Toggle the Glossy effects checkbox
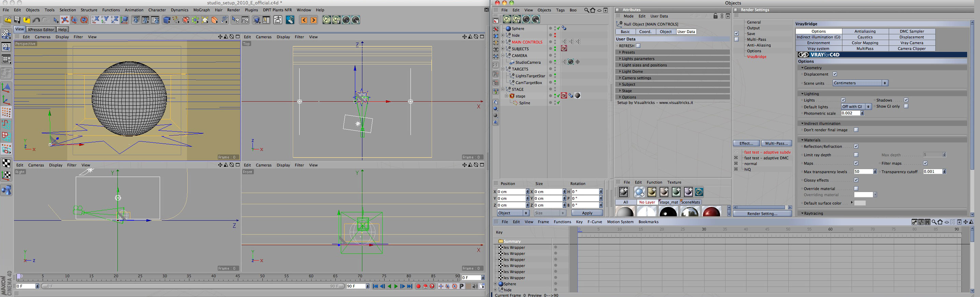The image size is (980, 297). tap(856, 180)
